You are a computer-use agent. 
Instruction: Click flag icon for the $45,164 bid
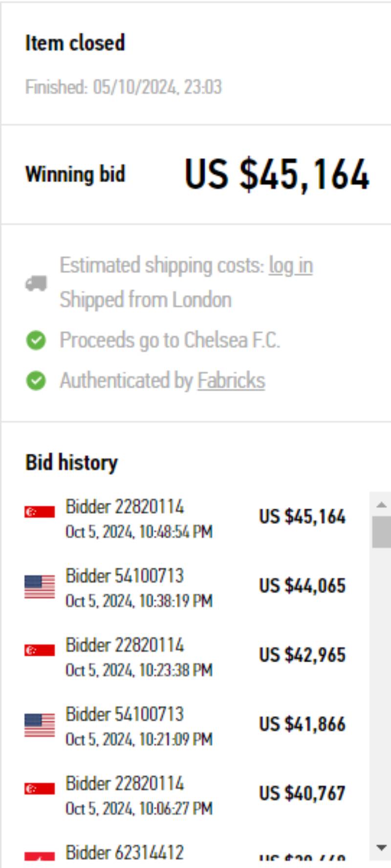(x=40, y=511)
